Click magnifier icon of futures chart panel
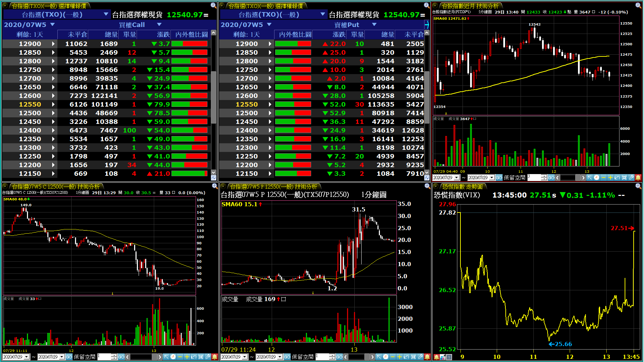Image resolution: width=644 pixels, height=362 pixels. (x=638, y=5)
